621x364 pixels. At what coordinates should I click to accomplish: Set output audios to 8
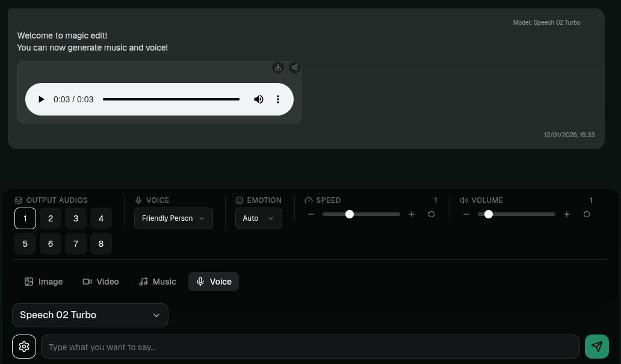(101, 244)
